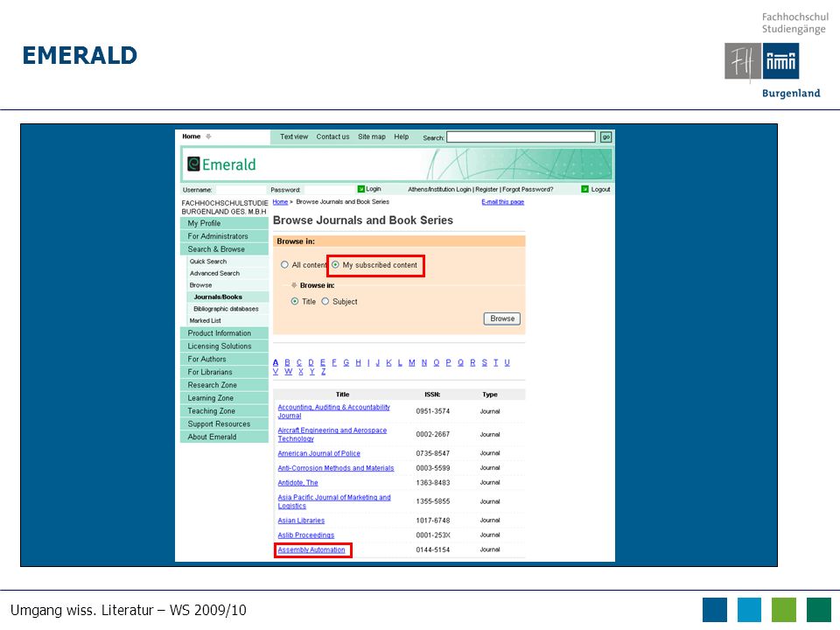
Task: Click ISSN 0144-5154 cell
Action: coord(433,549)
